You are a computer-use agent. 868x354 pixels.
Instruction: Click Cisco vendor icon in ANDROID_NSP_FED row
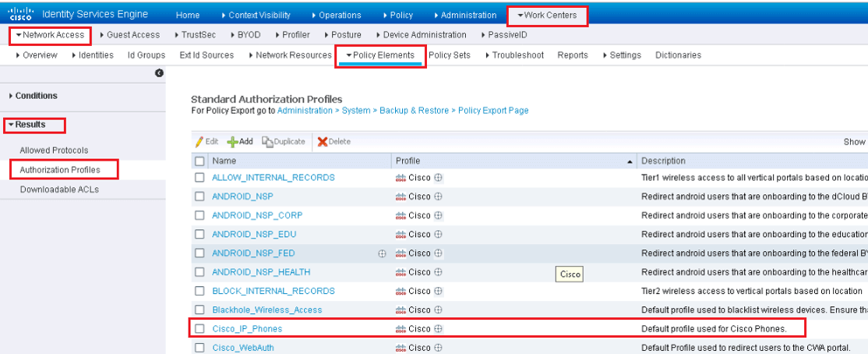(400, 253)
